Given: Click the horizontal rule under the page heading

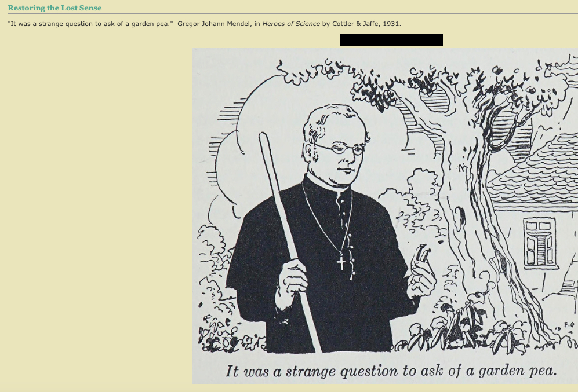Looking at the screenshot, I should point(293,14).
